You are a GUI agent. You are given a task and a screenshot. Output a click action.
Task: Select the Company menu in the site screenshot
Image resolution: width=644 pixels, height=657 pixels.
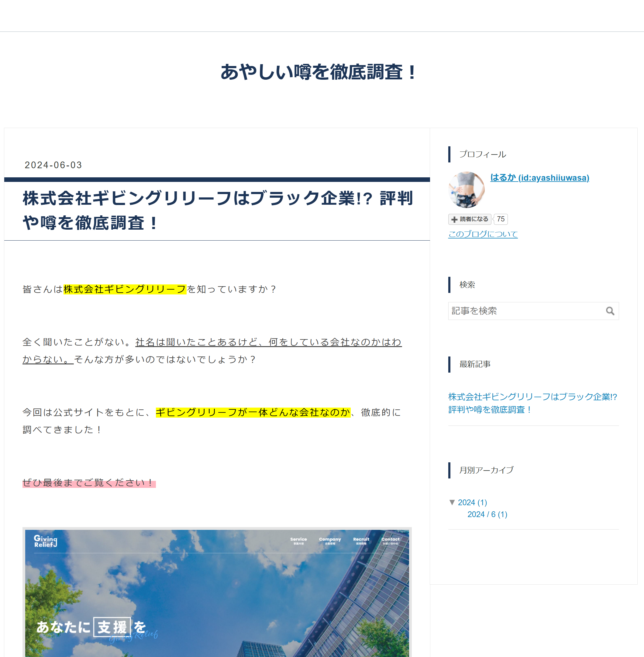(330, 540)
